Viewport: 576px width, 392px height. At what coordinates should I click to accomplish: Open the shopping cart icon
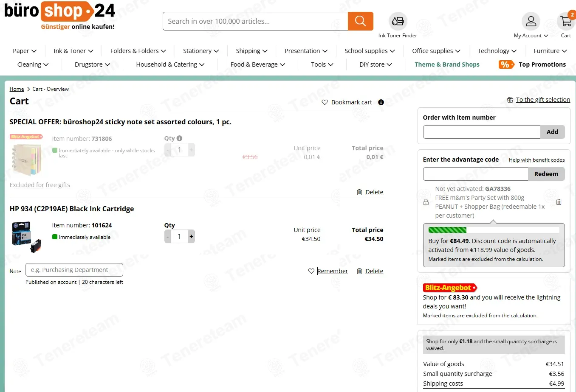click(566, 21)
